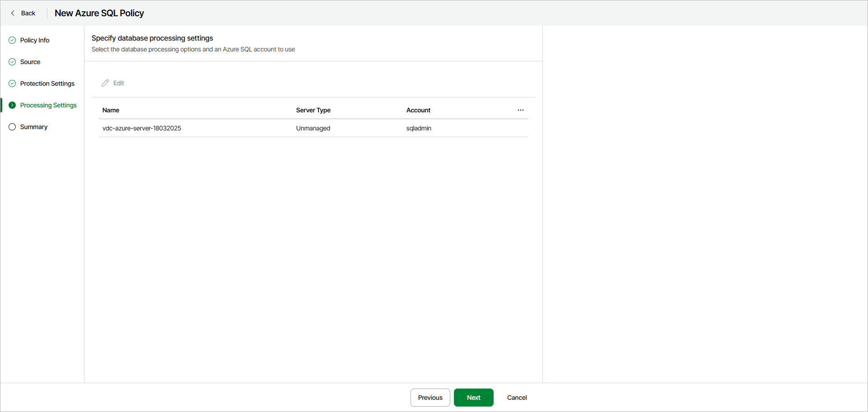Image resolution: width=868 pixels, height=412 pixels.
Task: Click the Back chevron arrow icon
Action: coord(13,13)
